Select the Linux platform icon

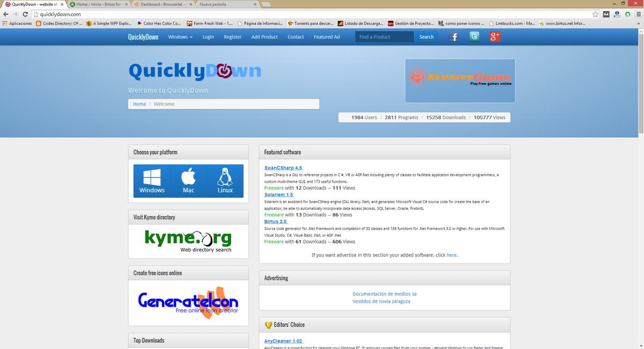(225, 181)
